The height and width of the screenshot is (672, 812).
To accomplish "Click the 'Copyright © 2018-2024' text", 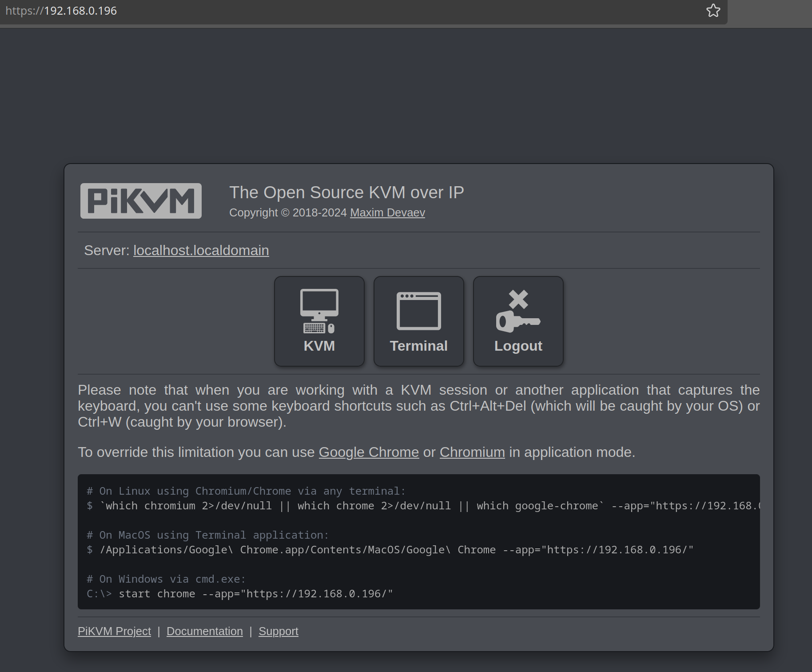I will click(x=288, y=213).
